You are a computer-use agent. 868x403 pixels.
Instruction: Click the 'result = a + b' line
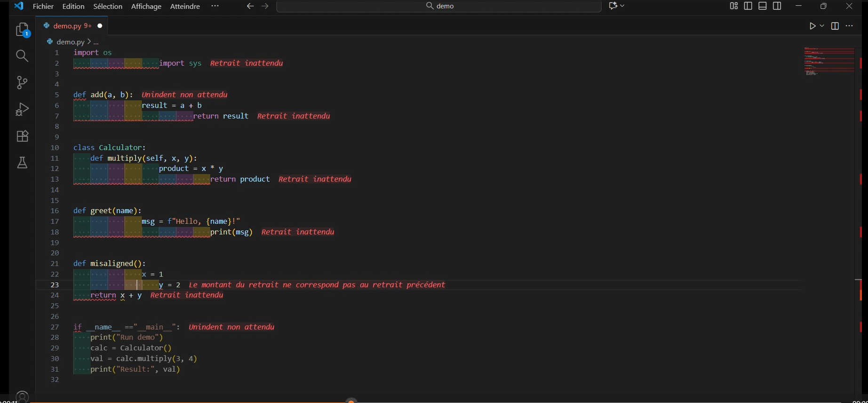tap(172, 105)
